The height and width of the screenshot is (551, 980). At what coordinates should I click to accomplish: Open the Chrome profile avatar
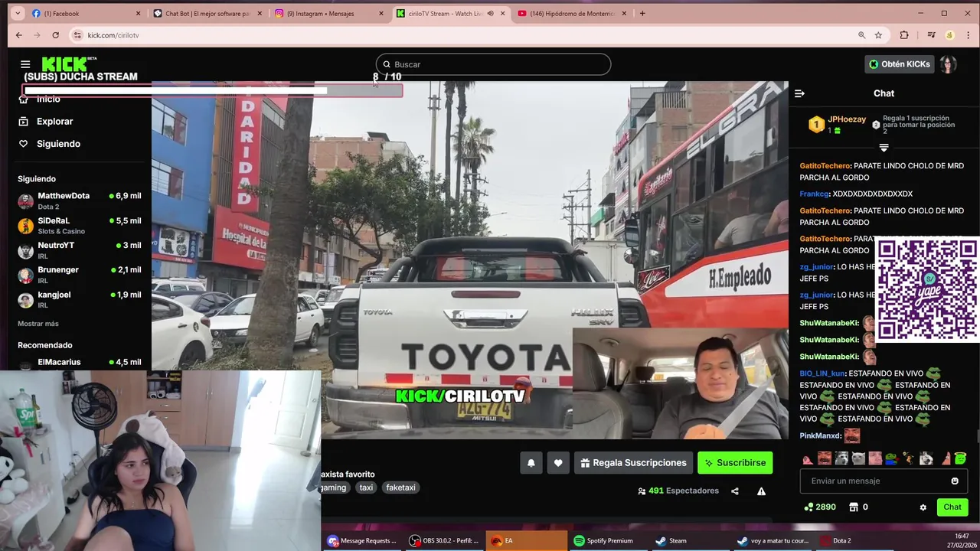coord(949,35)
